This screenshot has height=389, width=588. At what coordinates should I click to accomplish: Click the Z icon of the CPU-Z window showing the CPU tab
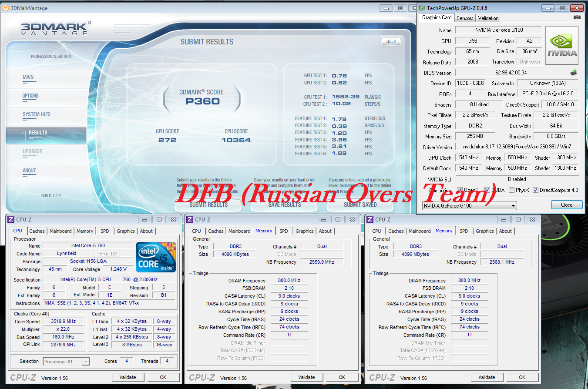(x=11, y=220)
